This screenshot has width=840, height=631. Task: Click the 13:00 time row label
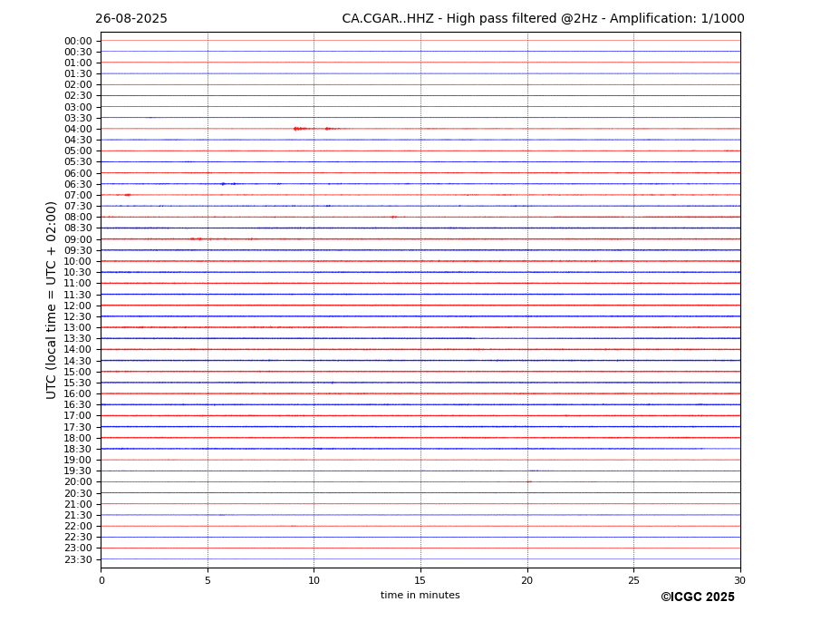(78, 327)
